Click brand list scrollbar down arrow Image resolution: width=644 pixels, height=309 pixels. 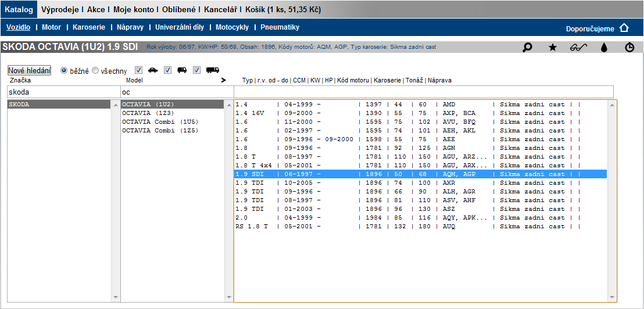(x=116, y=297)
